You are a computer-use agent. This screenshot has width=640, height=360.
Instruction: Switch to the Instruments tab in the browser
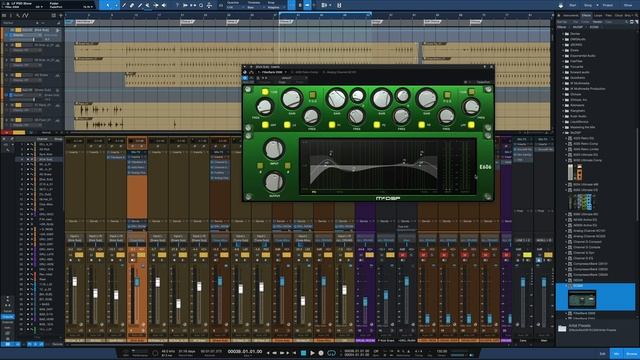pos(571,16)
